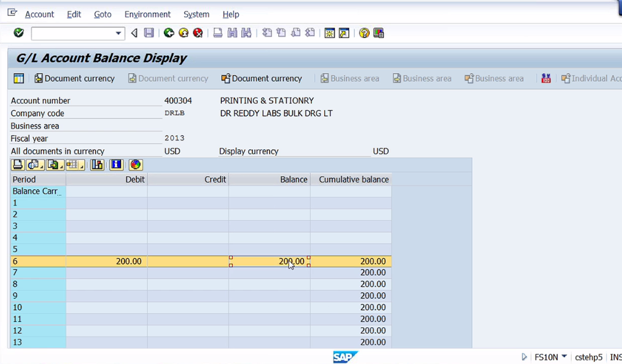This screenshot has height=364, width=622.
Task: Open the Edit menu
Action: [74, 14]
